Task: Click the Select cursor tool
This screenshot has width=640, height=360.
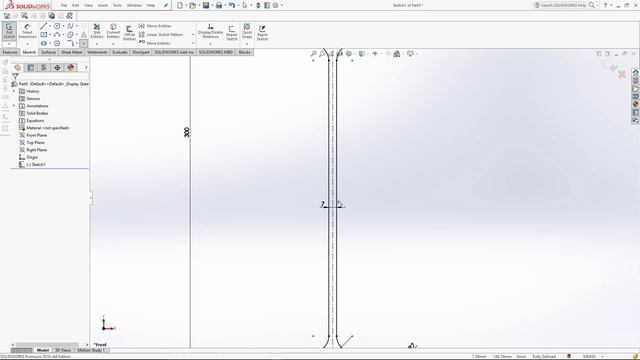Action: pos(244,5)
